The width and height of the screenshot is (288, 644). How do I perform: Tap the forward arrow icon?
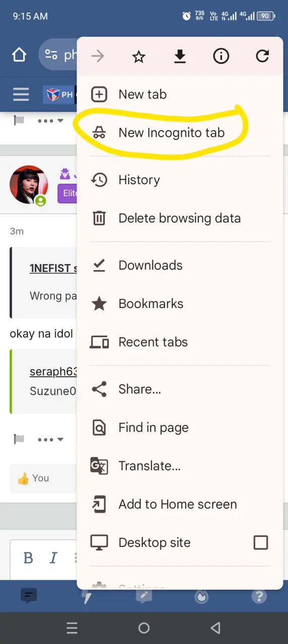[x=98, y=56]
